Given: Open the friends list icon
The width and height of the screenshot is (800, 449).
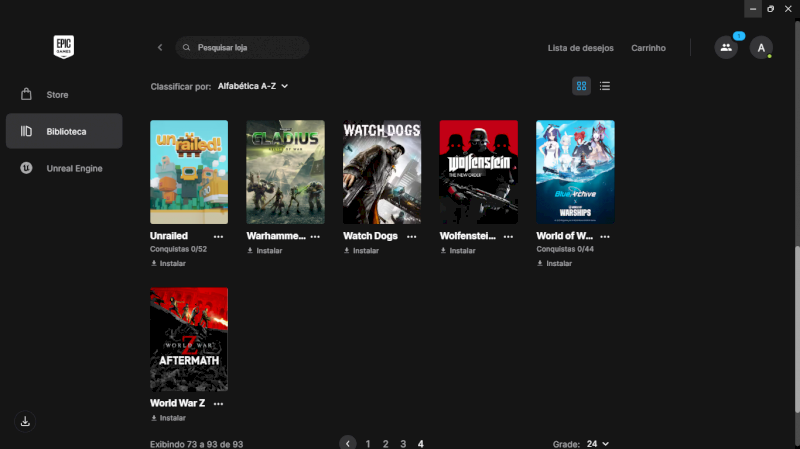Looking at the screenshot, I should point(726,48).
